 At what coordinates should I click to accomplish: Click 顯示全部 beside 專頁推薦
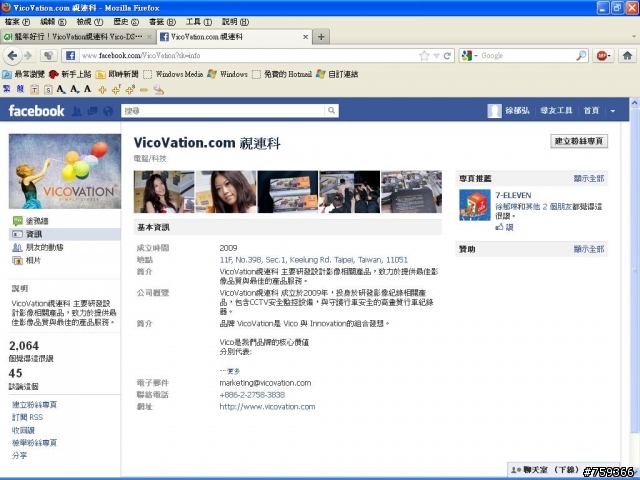[589, 178]
